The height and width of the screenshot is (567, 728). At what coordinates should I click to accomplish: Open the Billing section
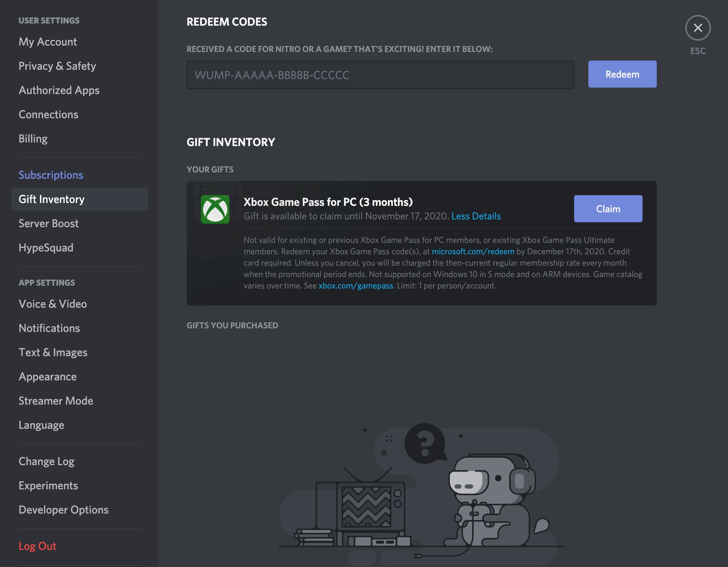pos(33,139)
